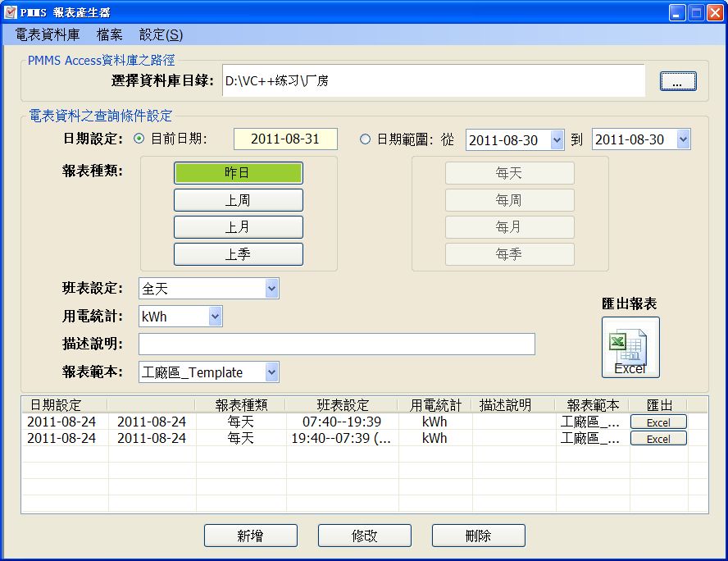This screenshot has height=561, width=728.
Task: Click Excel button in the 19:40--07:39 row
Action: click(658, 439)
